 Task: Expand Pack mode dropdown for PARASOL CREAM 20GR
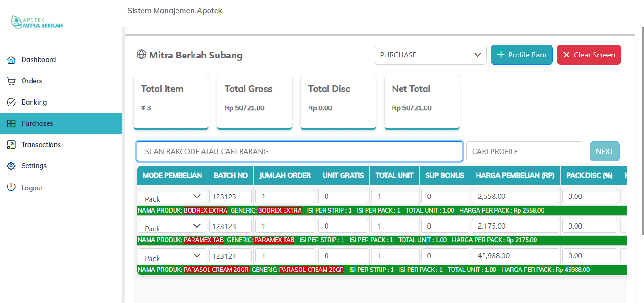[172, 256]
